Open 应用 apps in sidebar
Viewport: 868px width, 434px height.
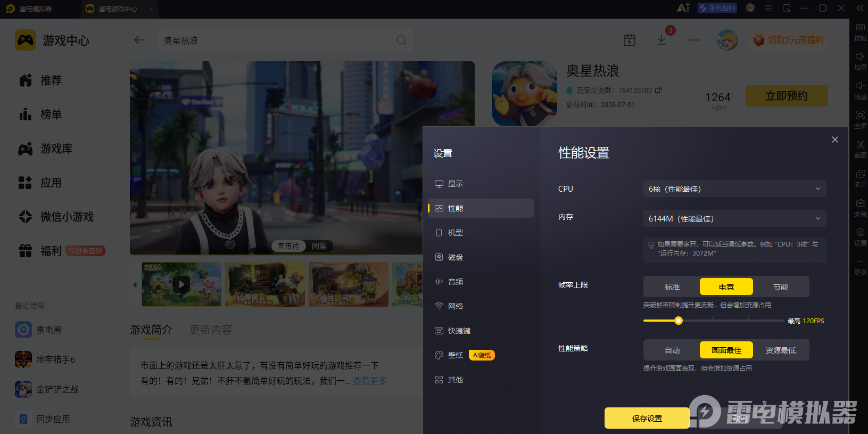point(40,183)
